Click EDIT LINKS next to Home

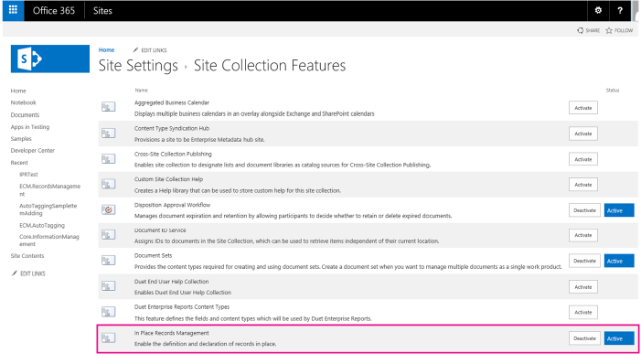click(154, 50)
